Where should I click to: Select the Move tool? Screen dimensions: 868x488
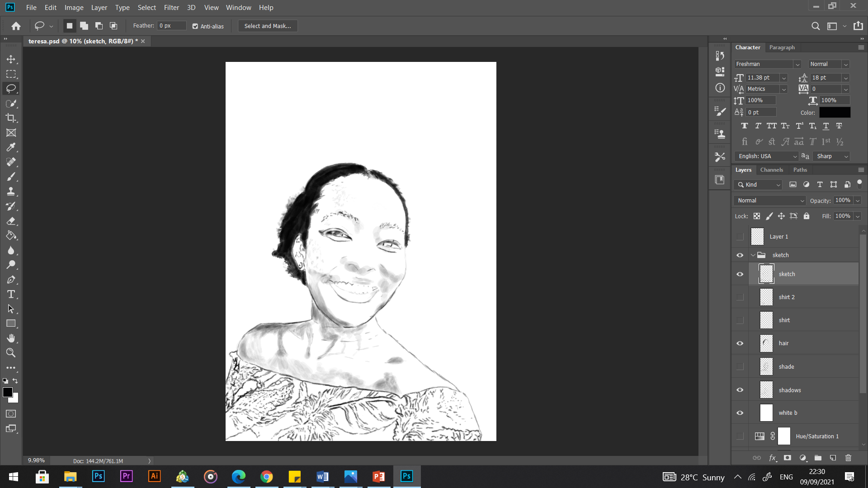[x=11, y=59]
